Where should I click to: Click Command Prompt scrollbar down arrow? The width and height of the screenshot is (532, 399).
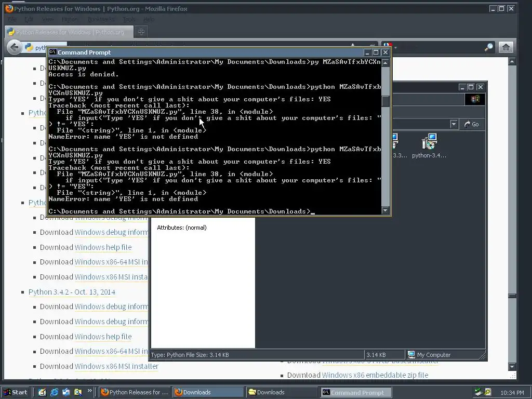point(385,210)
